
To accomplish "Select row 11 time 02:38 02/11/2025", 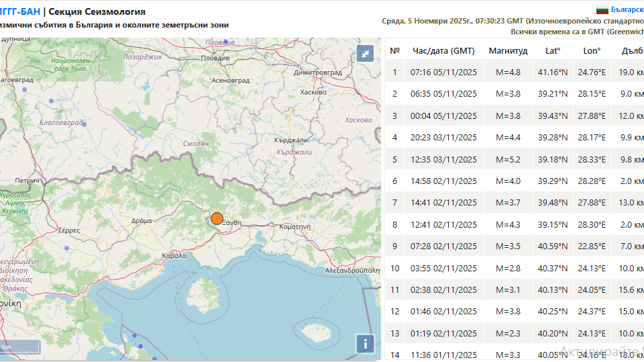I will pos(443,289).
